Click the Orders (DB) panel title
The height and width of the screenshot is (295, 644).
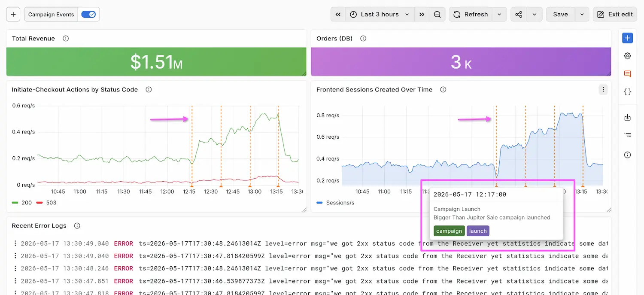tap(334, 38)
